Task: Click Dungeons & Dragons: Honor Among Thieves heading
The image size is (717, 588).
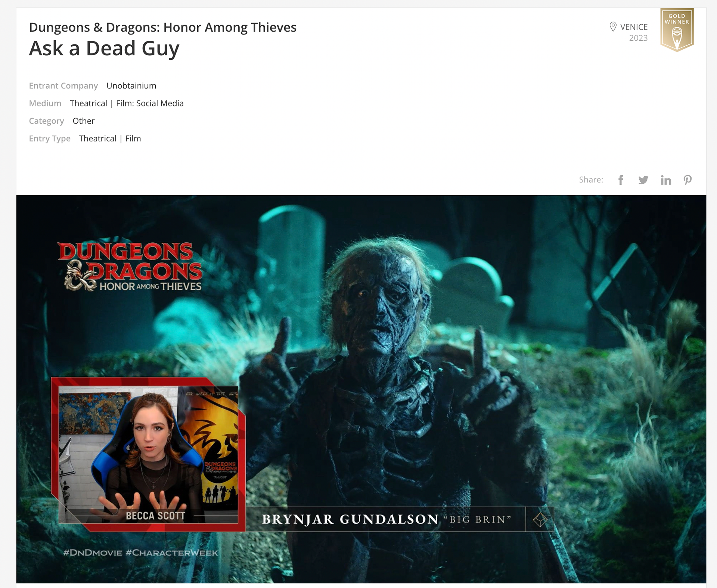Action: (162, 27)
